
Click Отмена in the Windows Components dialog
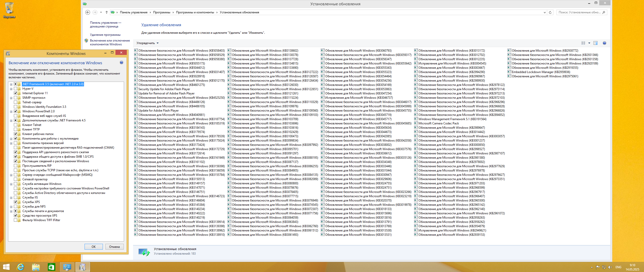click(114, 247)
